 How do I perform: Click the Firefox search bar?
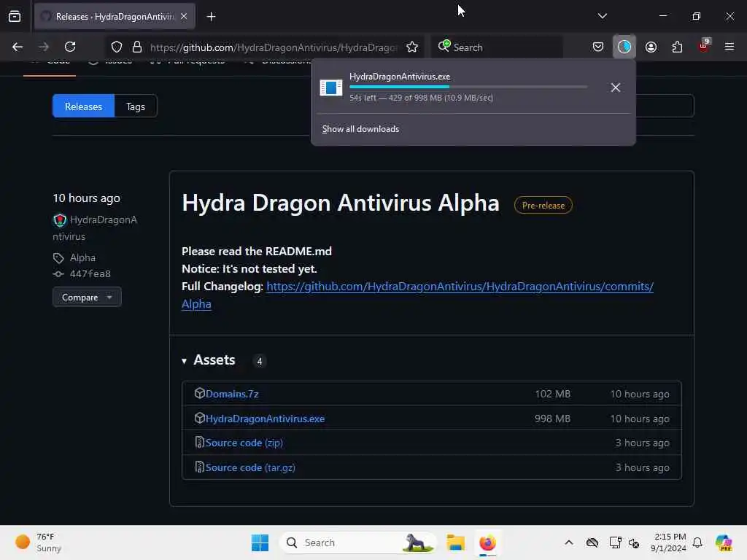[x=497, y=47]
